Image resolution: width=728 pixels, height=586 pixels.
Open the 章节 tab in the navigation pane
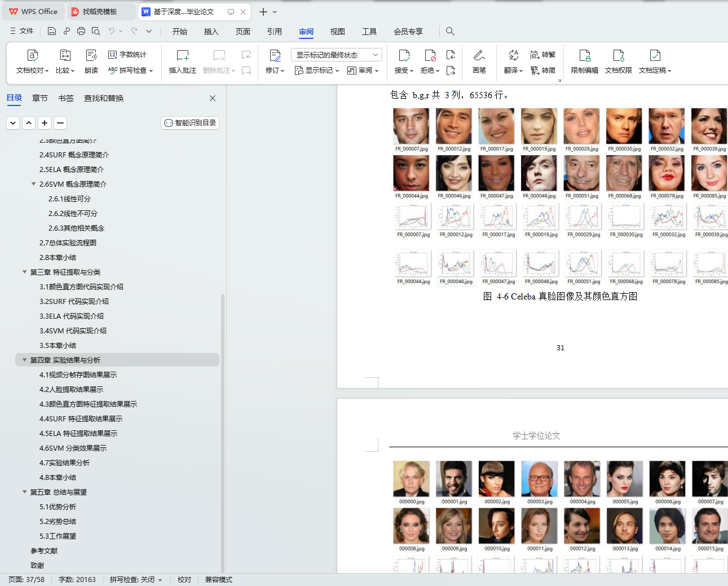click(x=40, y=98)
